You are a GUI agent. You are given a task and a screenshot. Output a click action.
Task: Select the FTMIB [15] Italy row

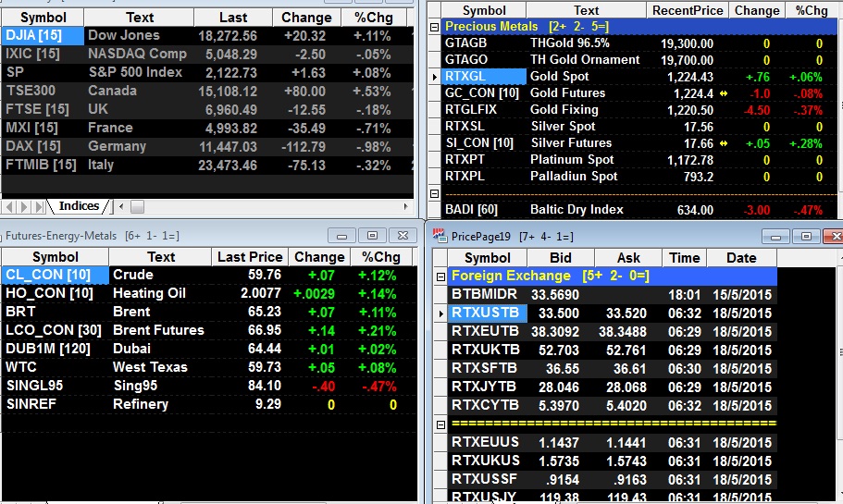[207, 165]
